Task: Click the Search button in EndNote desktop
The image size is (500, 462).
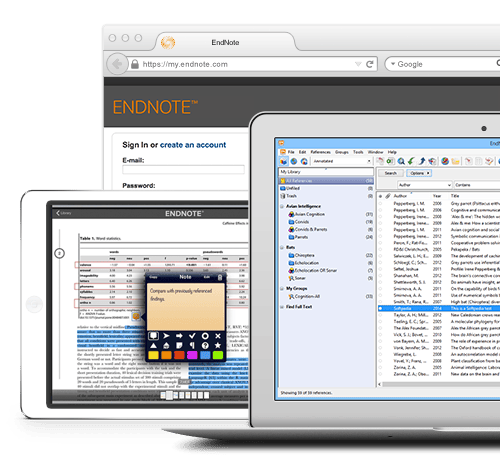Action: click(391, 173)
